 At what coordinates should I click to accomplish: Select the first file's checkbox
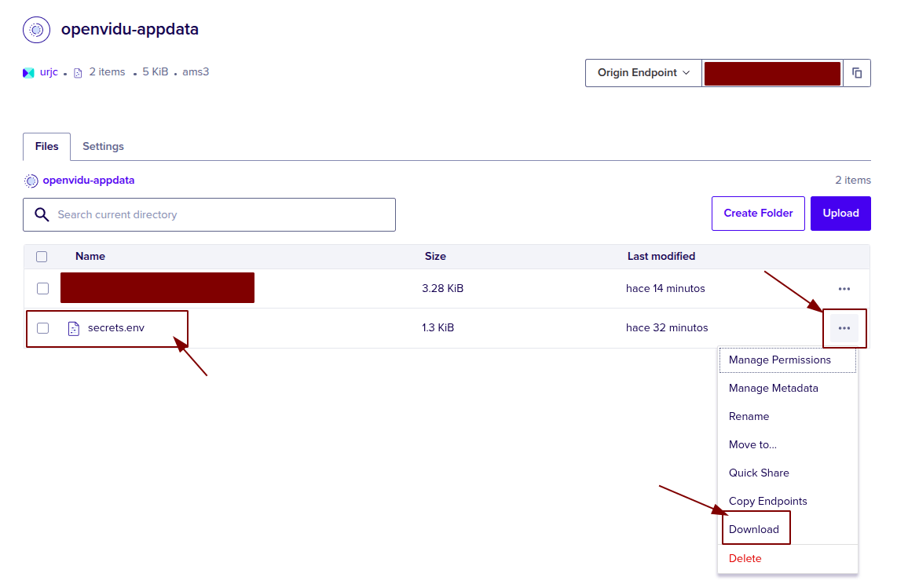click(42, 289)
